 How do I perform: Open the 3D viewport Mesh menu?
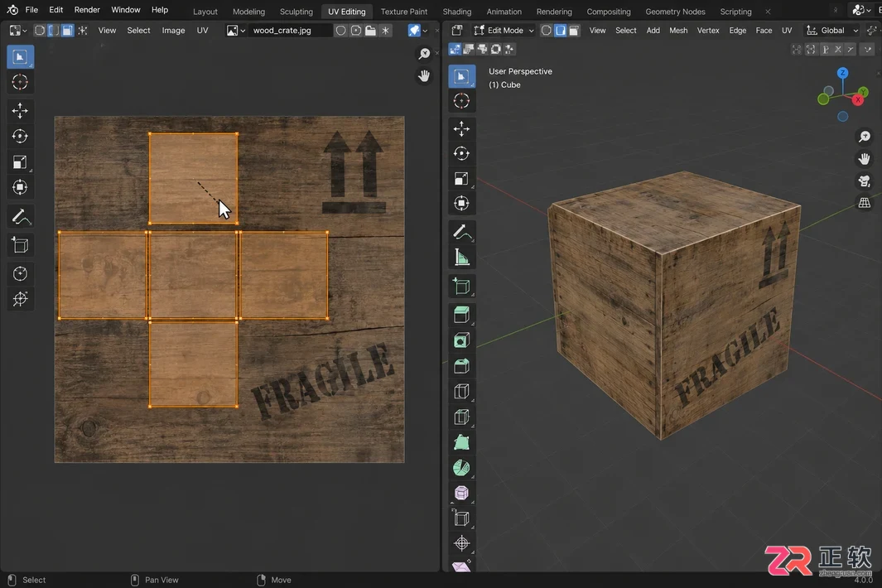[x=678, y=31]
